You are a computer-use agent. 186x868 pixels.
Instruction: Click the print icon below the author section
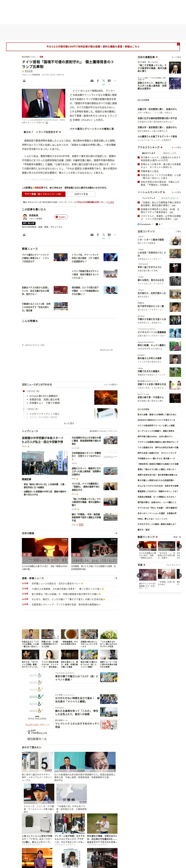24,235
